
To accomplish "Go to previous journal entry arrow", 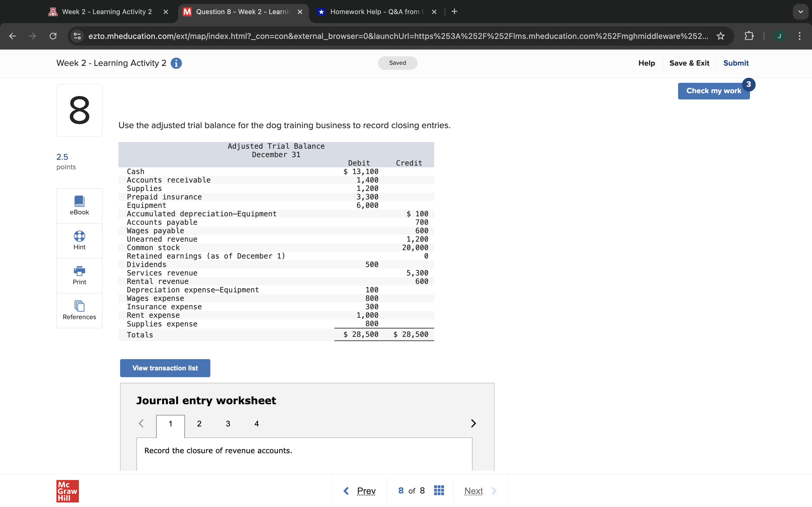I will pos(141,424).
